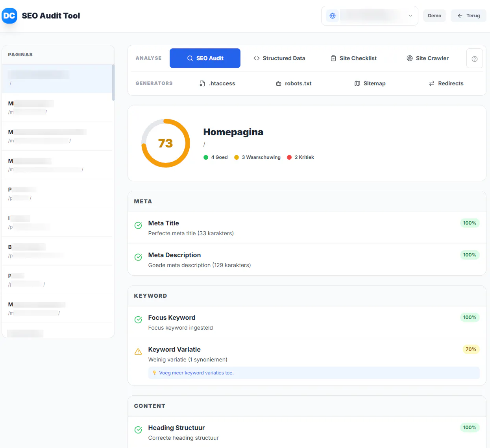Click the Homepagina heading

click(x=233, y=132)
